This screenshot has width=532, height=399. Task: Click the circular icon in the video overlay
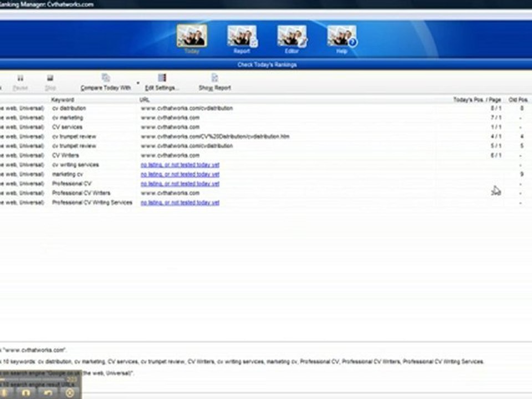(x=70, y=393)
